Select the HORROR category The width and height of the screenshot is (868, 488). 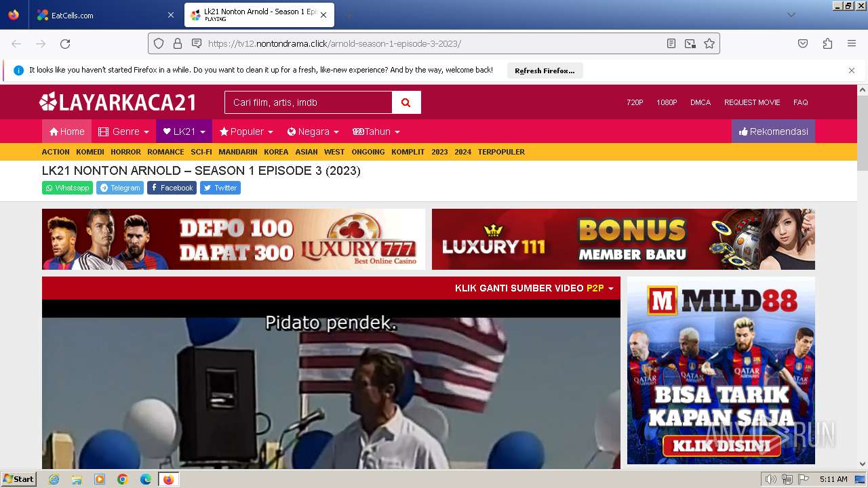click(x=125, y=152)
